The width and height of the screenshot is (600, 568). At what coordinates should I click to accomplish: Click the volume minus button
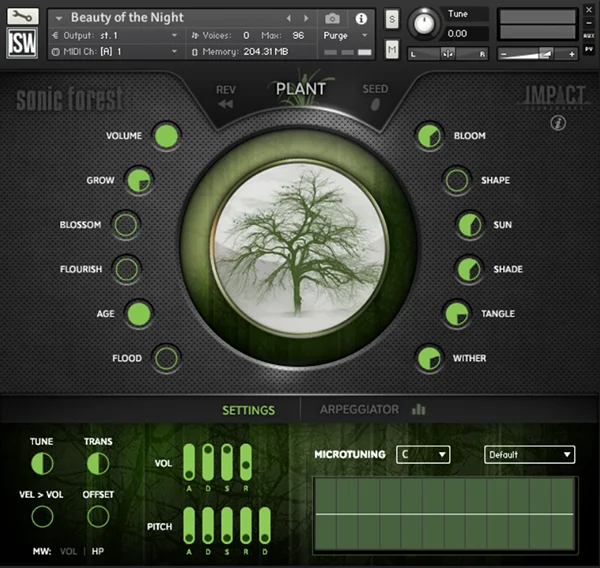pyautogui.click(x=504, y=54)
